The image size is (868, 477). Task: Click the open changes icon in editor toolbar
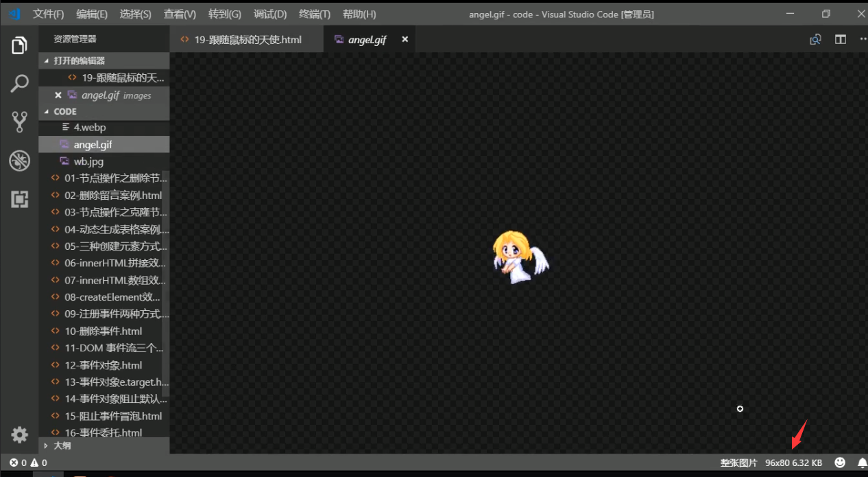(x=815, y=39)
